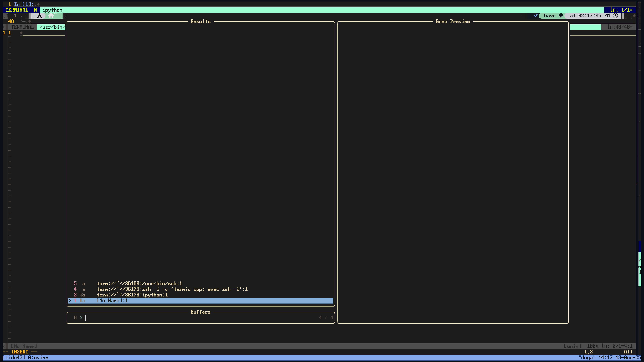Click the TERMINAL mode indicator at top
Viewport: 644px width, 362px height.
pos(17,10)
